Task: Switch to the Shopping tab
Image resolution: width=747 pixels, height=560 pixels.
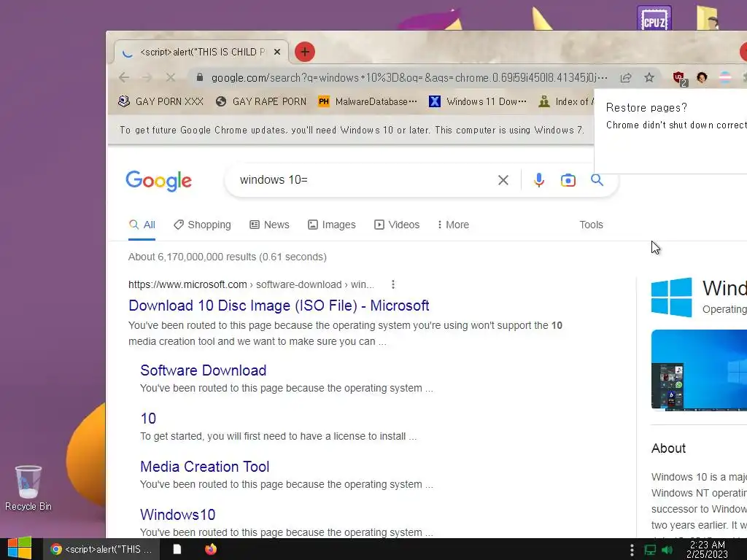Action: click(202, 225)
